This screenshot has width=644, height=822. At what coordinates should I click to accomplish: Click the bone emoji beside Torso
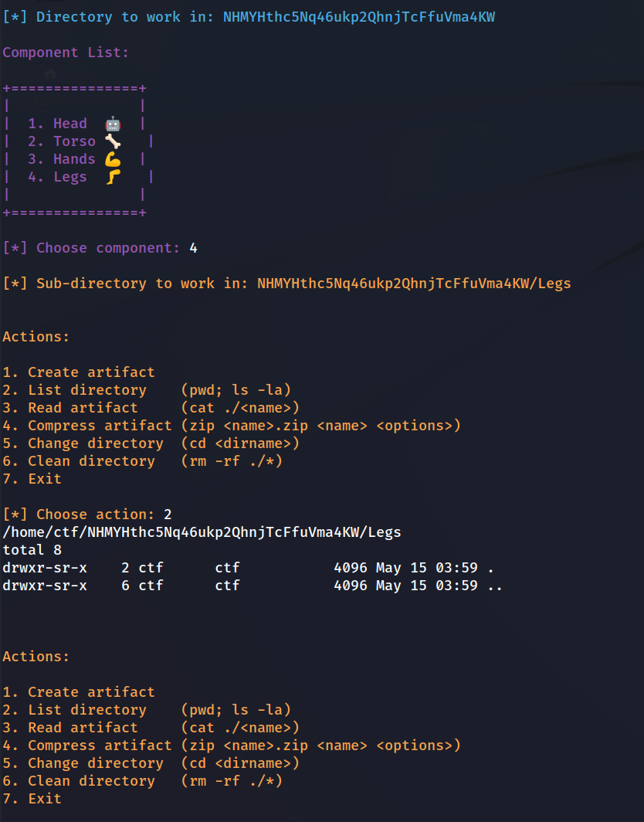pyautogui.click(x=113, y=141)
